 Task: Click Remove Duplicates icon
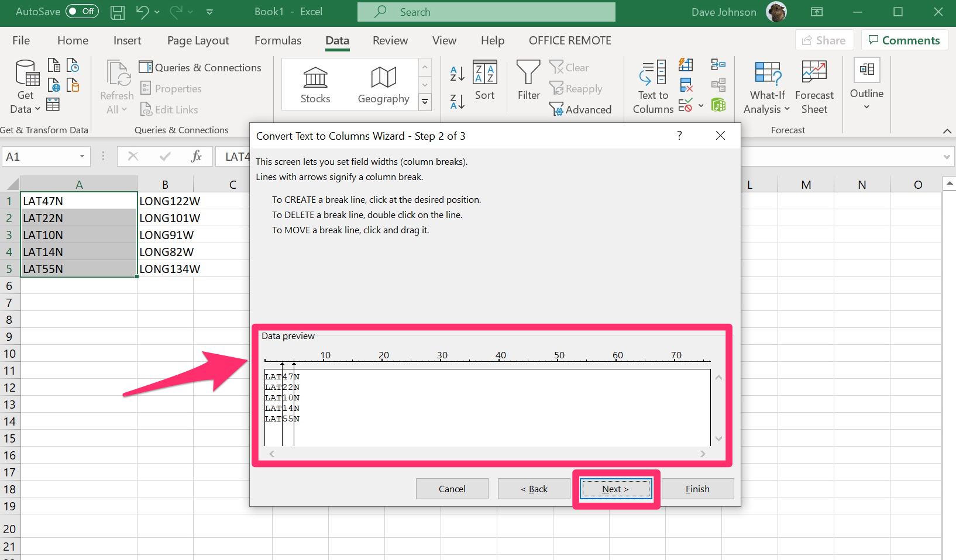(686, 85)
